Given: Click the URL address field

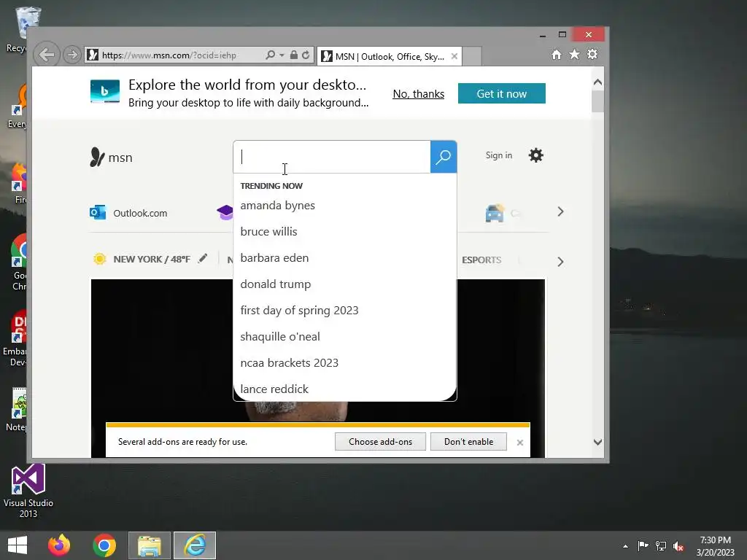Looking at the screenshot, I should pyautogui.click(x=175, y=55).
